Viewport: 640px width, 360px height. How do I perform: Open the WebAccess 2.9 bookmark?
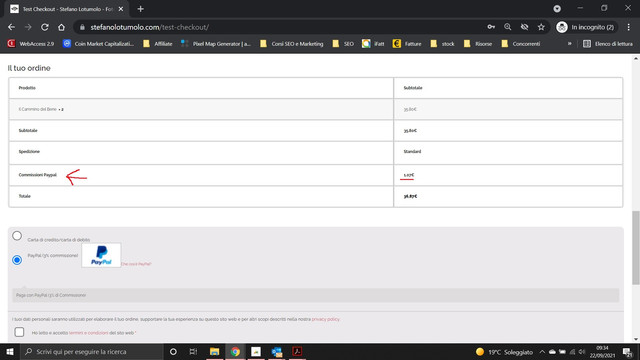coord(31,44)
